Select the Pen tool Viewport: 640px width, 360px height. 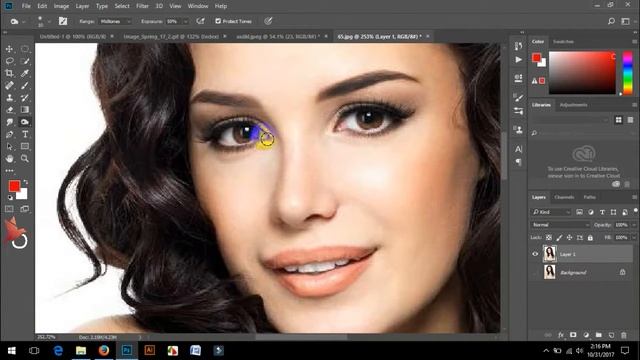[9, 134]
